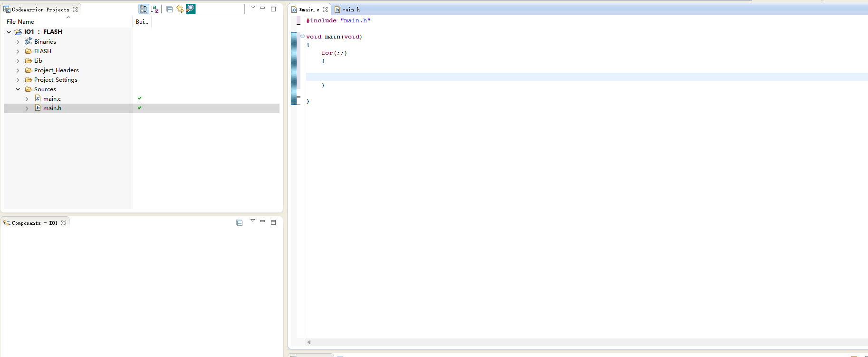
Task: Sort files alphabetically with the a-z icon
Action: point(155,9)
